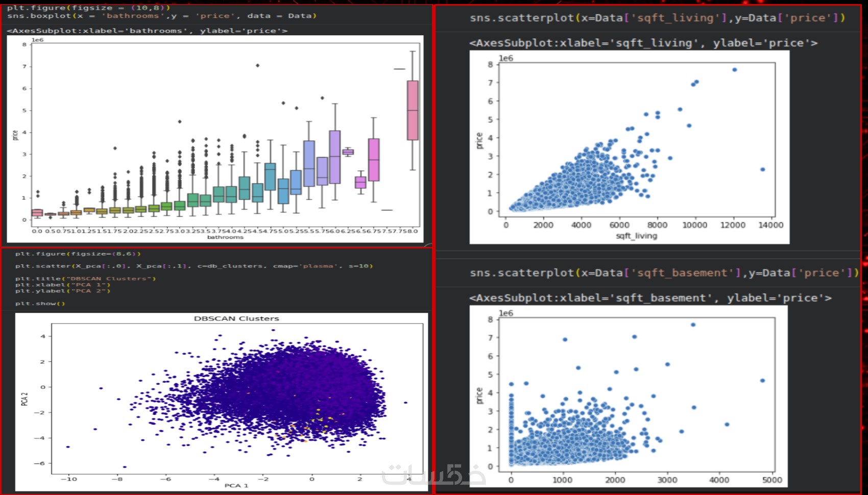Open the sqft_living versus price scatter plot
The width and height of the screenshot is (868, 495).
[630, 147]
